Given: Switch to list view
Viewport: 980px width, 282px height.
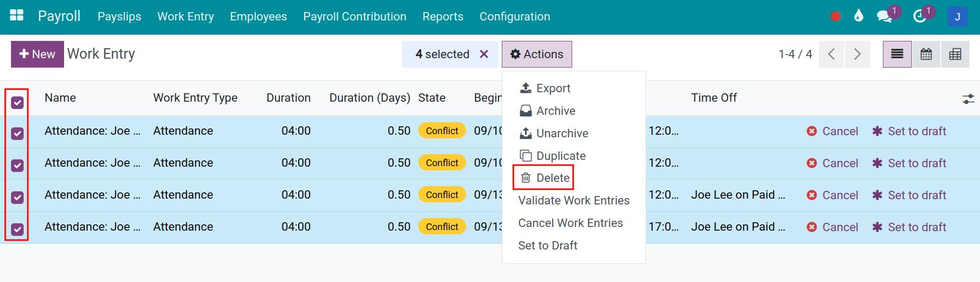Looking at the screenshot, I should click(x=897, y=54).
